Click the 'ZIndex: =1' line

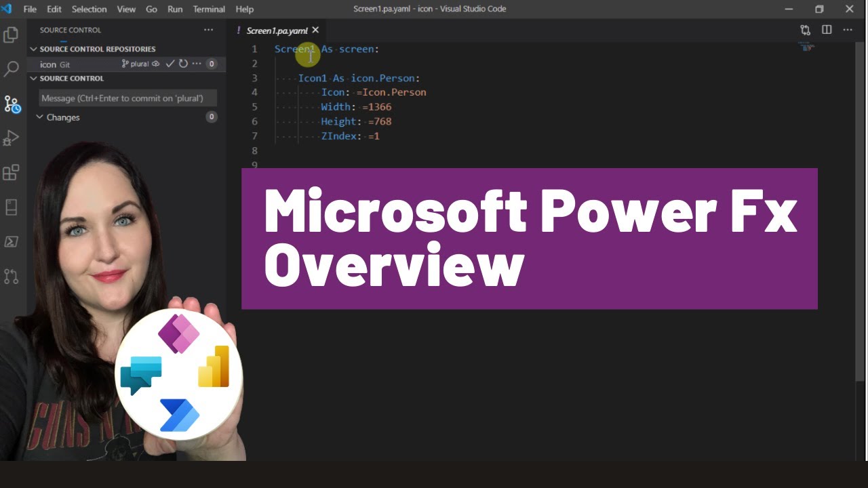pyautogui.click(x=351, y=136)
